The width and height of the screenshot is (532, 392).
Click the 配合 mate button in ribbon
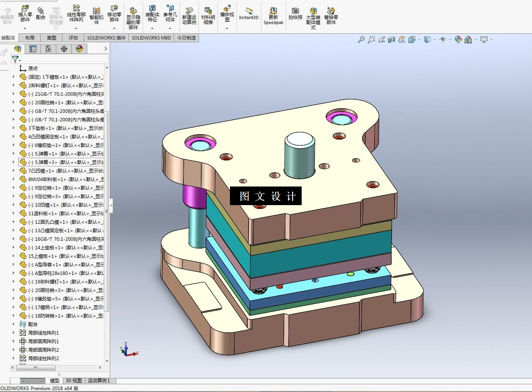[x=41, y=14]
